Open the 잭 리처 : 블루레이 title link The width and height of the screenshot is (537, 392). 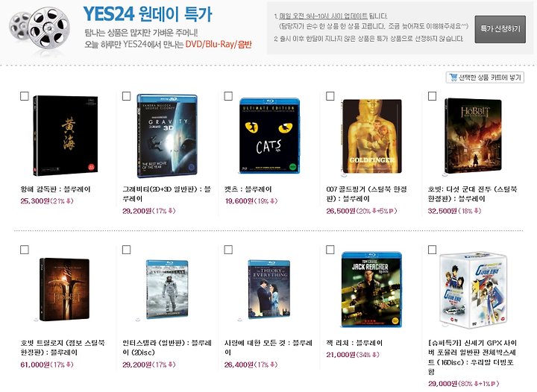click(354, 343)
